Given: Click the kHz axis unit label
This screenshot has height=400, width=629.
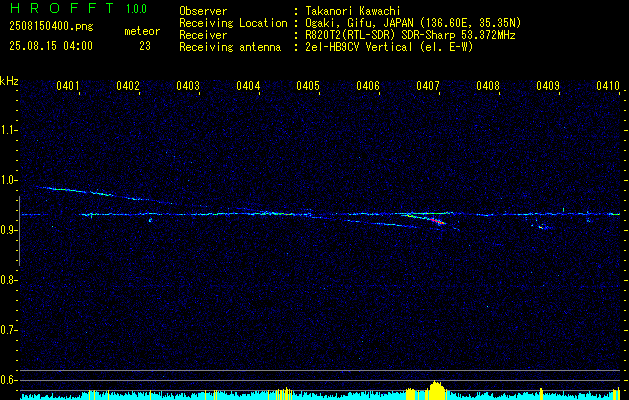Looking at the screenshot, I should 9,81.
